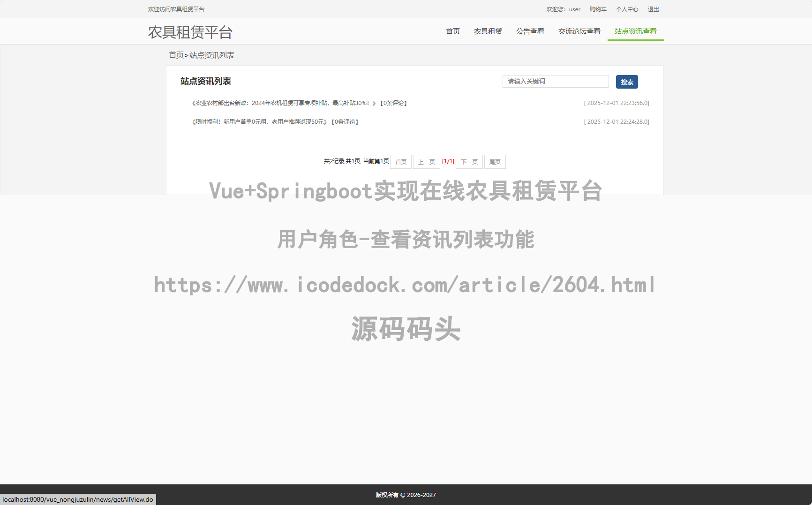
Task: Click the 站点资讯列表 breadcrumb label
Action: [211, 55]
